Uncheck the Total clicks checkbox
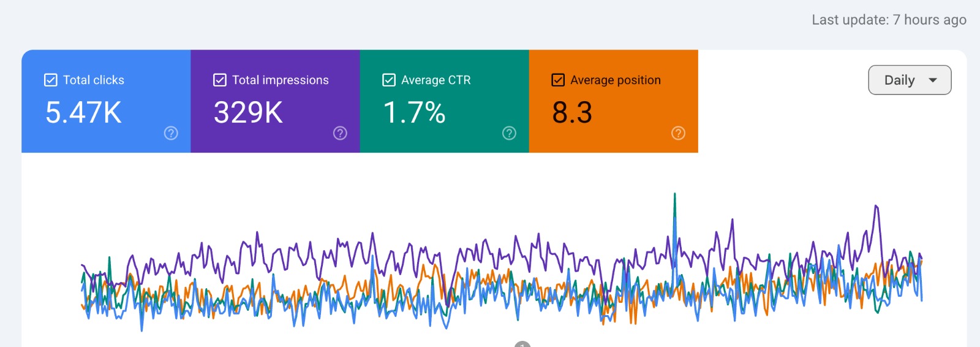 pyautogui.click(x=51, y=80)
